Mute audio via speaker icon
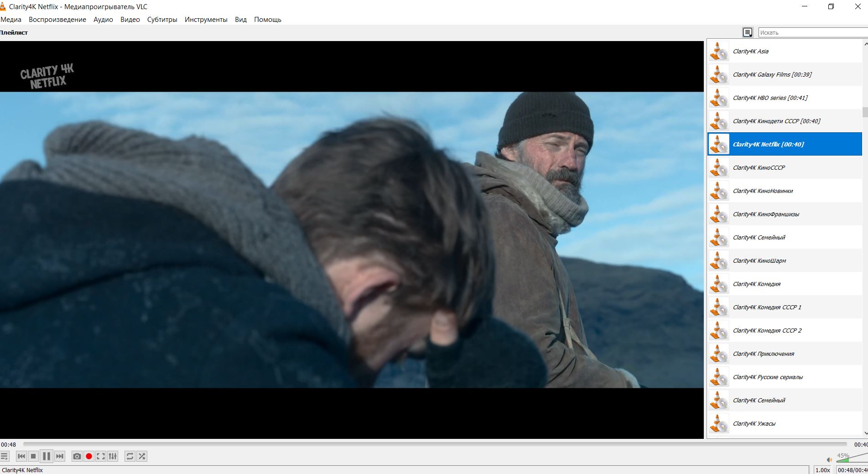The height and width of the screenshot is (474, 868). (829, 459)
